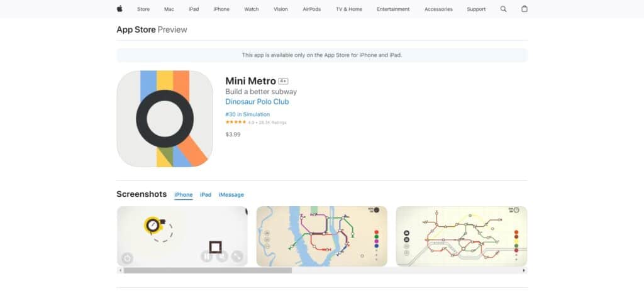The height and width of the screenshot is (291, 644).
Task: Open the Vision menu
Action: click(x=280, y=9)
